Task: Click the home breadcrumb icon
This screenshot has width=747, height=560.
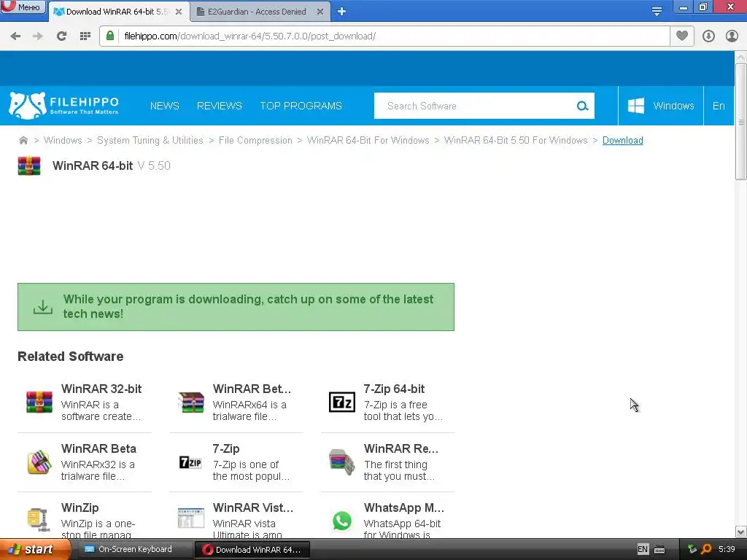Action: click(23, 140)
